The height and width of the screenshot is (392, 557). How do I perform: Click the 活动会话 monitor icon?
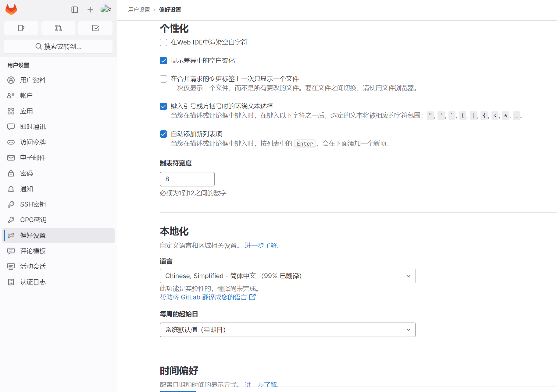coord(11,267)
